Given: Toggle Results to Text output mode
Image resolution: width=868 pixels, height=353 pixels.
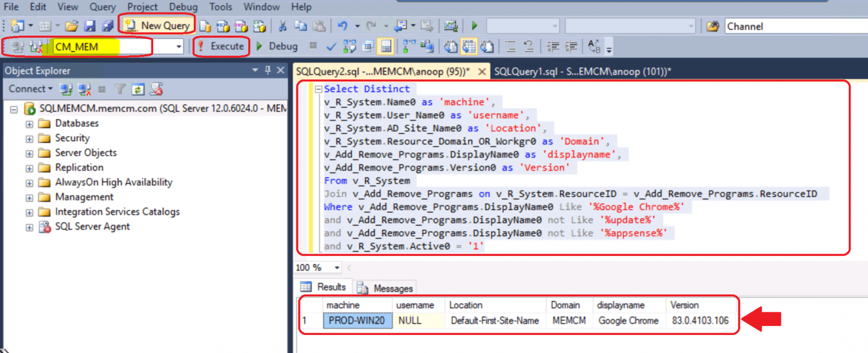Looking at the screenshot, I should (x=450, y=47).
